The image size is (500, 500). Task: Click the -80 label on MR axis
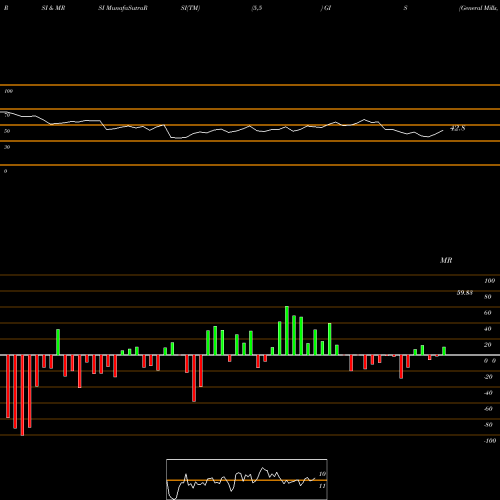click(488, 425)
